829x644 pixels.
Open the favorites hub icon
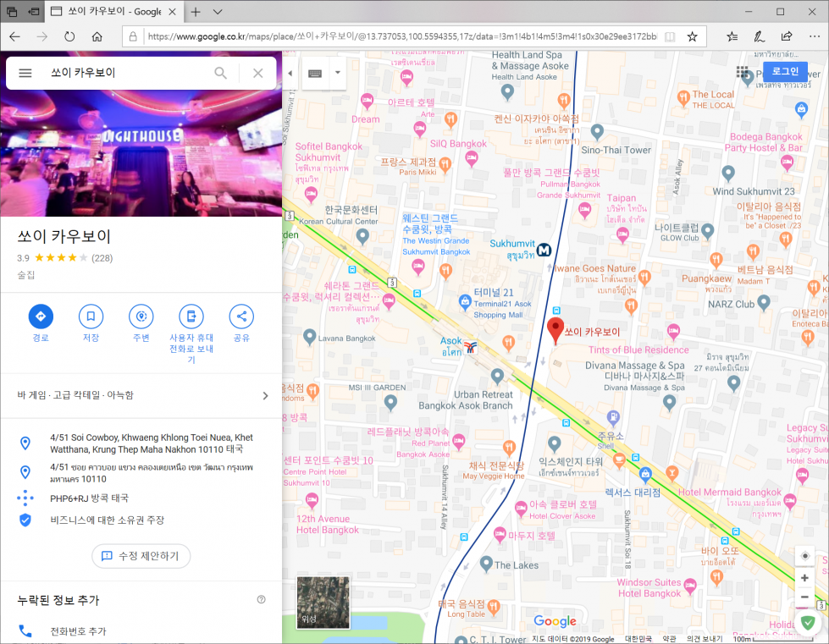tap(732, 36)
